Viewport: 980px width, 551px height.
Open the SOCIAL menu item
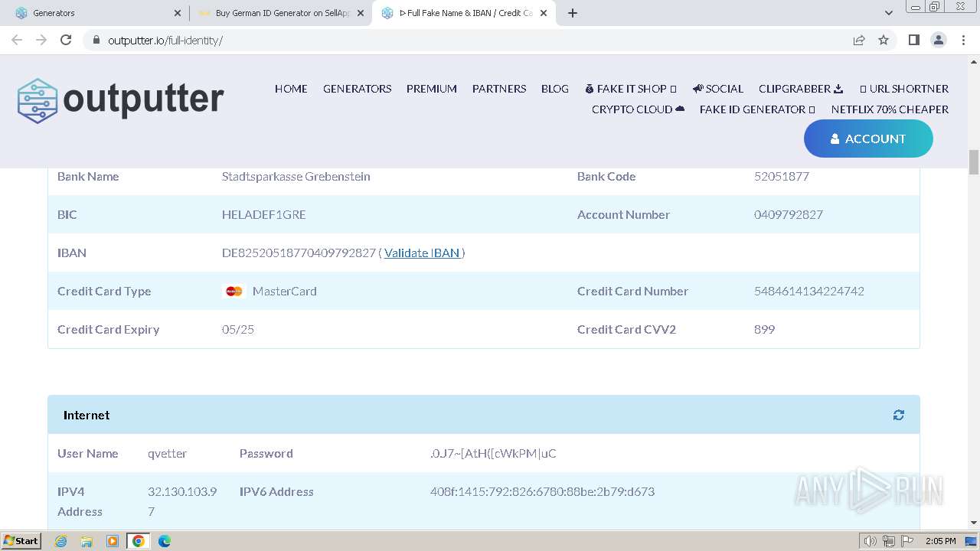tap(718, 89)
